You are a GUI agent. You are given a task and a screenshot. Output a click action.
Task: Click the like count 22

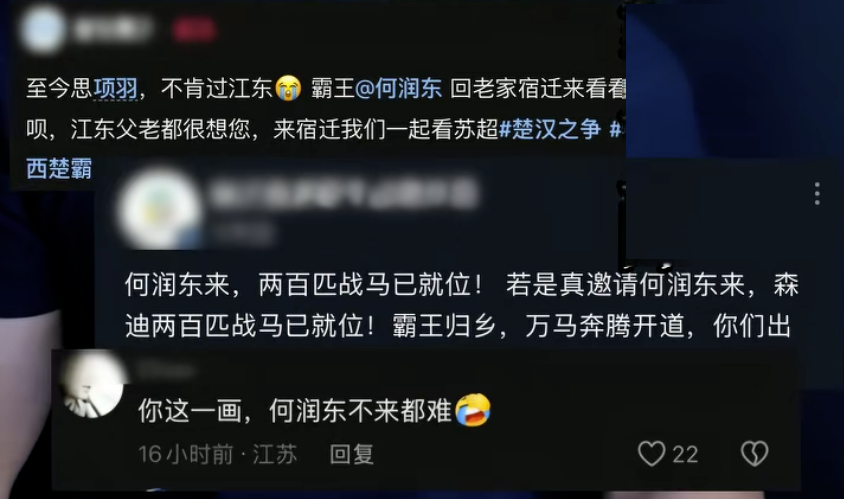(685, 454)
